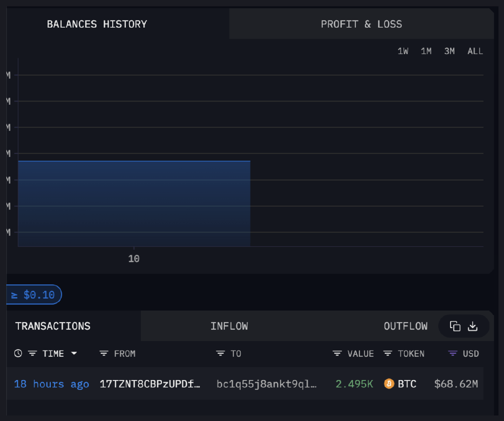Image resolution: width=504 pixels, height=421 pixels.
Task: Click the TOKEN column header label
Action: (411, 354)
